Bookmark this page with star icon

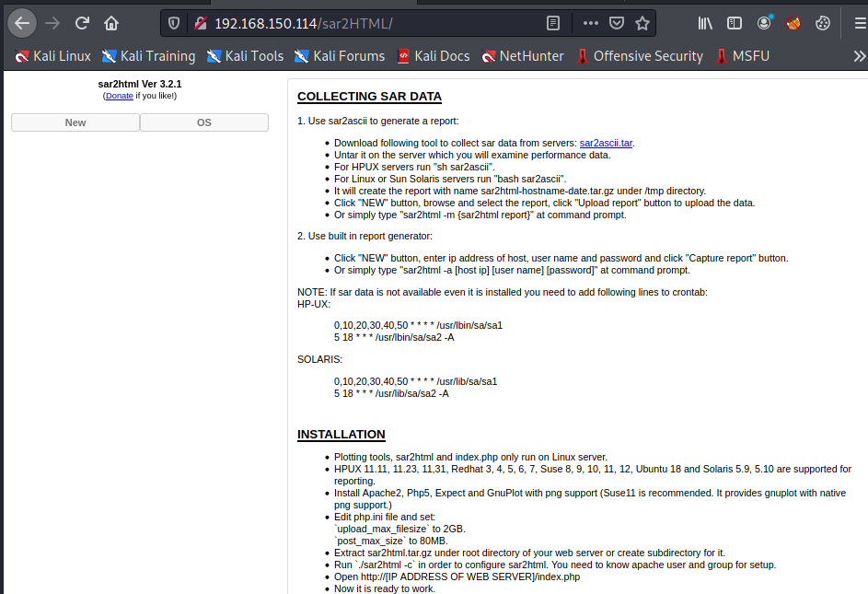(x=642, y=23)
